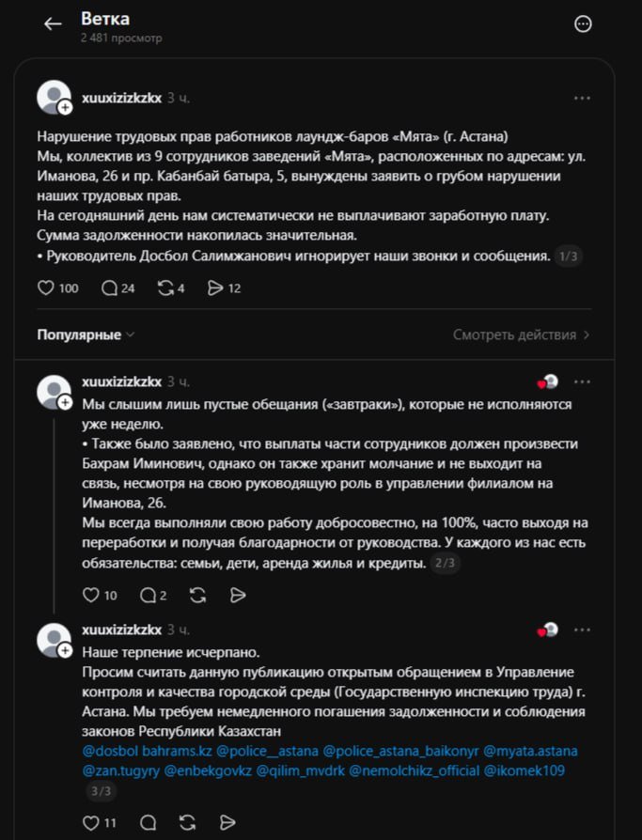Image resolution: width=642 pixels, height=840 pixels.
Task: Like the third post with 11 likes
Action: 91,823
